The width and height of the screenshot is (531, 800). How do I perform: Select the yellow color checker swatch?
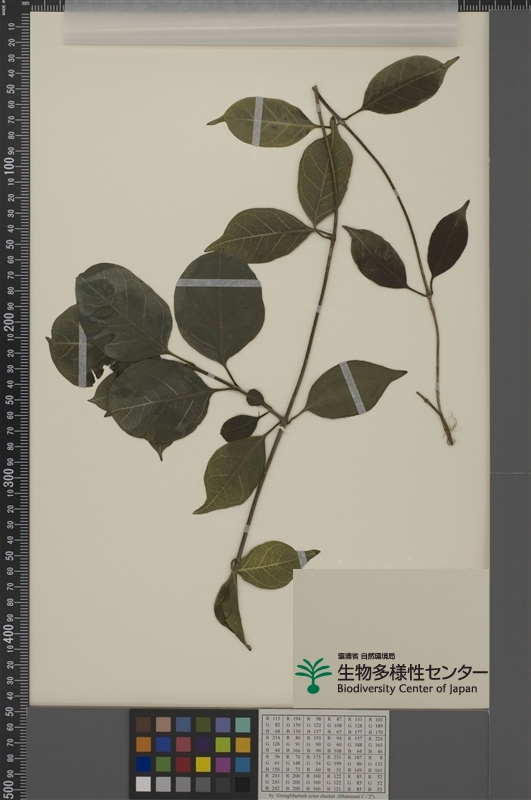coord(203,764)
